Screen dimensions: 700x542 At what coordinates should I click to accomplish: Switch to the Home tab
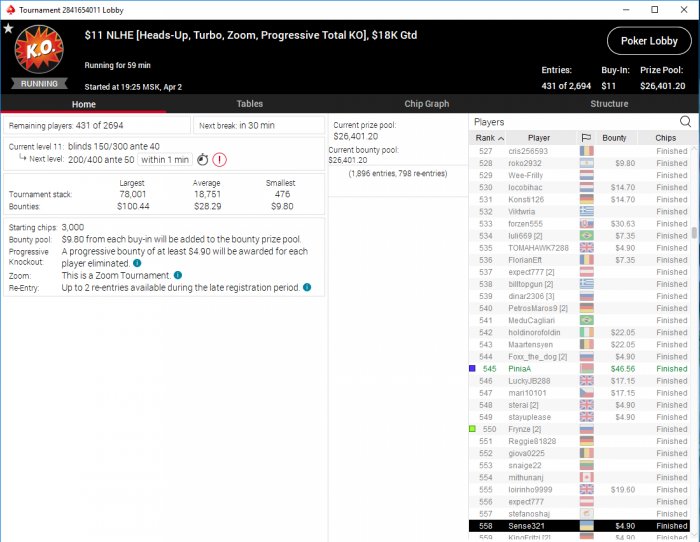pos(83,104)
